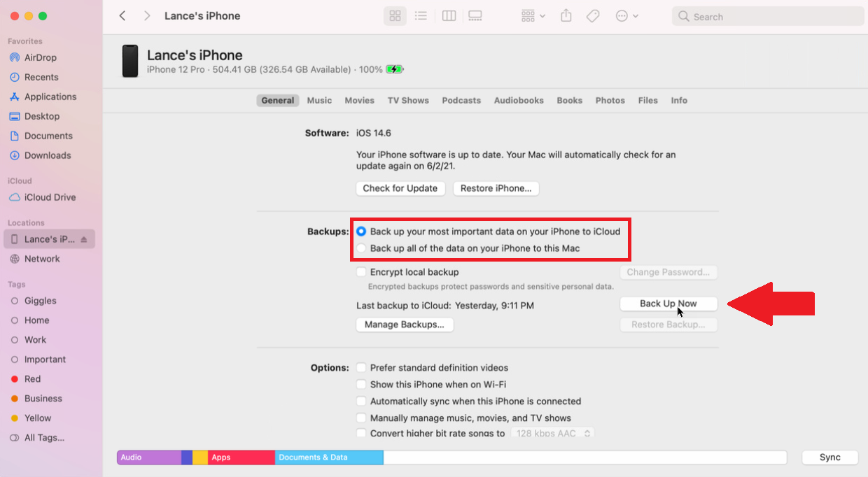The height and width of the screenshot is (477, 868).
Task: Select back up to this Mac radio button
Action: tap(361, 248)
